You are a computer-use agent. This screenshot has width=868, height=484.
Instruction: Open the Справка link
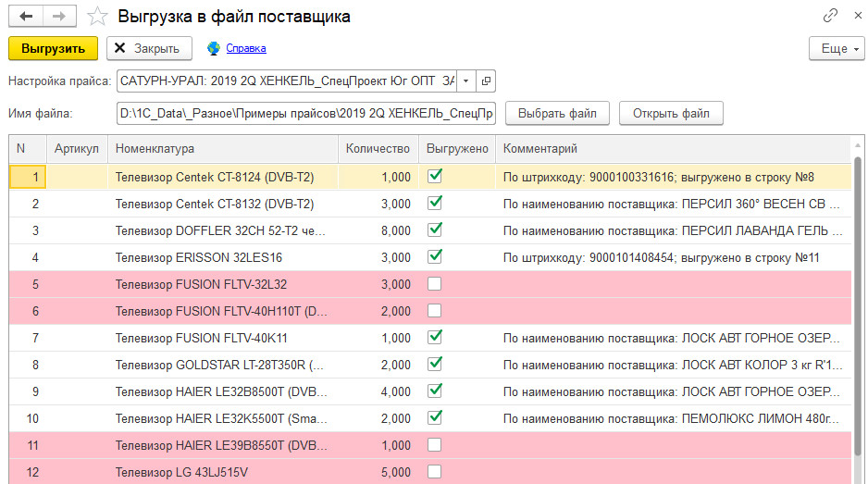click(246, 48)
